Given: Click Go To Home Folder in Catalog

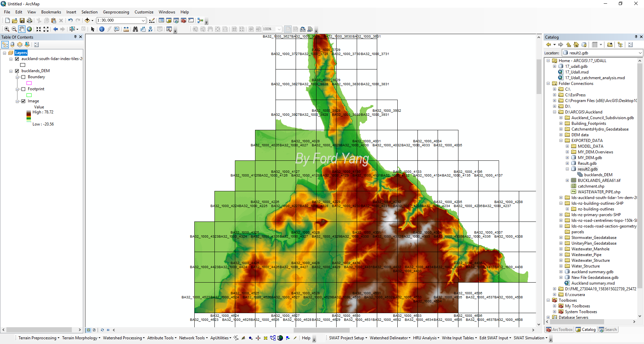Looking at the screenshot, I should 576,45.
